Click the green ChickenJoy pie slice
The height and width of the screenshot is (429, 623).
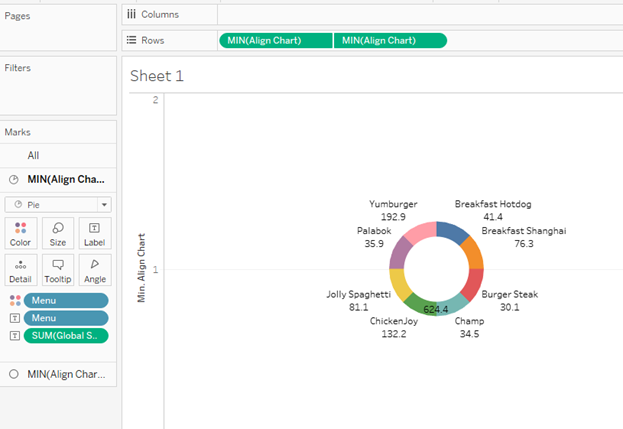pos(417,304)
